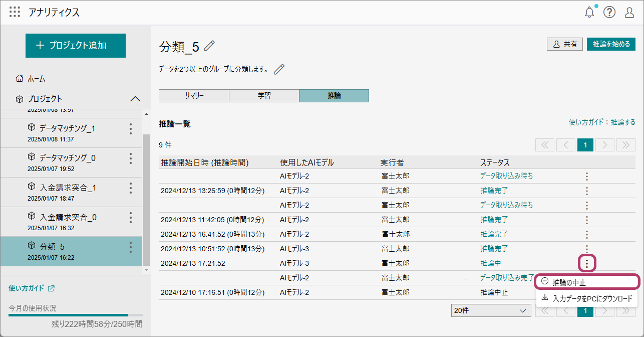This screenshot has width=644, height=337.
Task: Click the プロジェクト追加 button
Action: 76,46
